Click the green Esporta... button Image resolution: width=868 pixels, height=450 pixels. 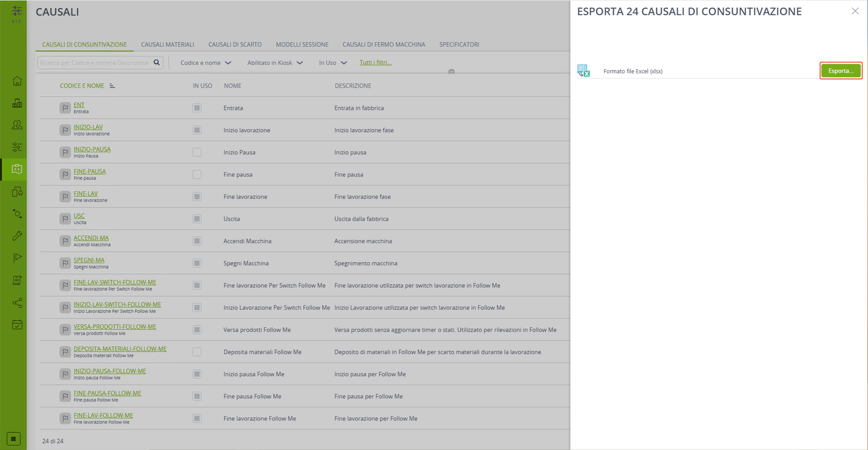(841, 70)
